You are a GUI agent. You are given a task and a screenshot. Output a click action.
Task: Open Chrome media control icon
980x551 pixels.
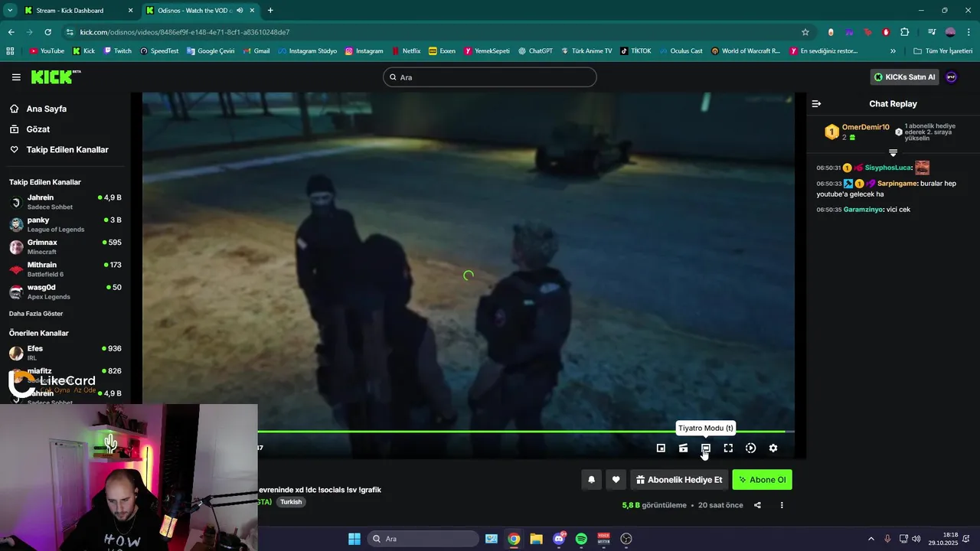pyautogui.click(x=932, y=32)
